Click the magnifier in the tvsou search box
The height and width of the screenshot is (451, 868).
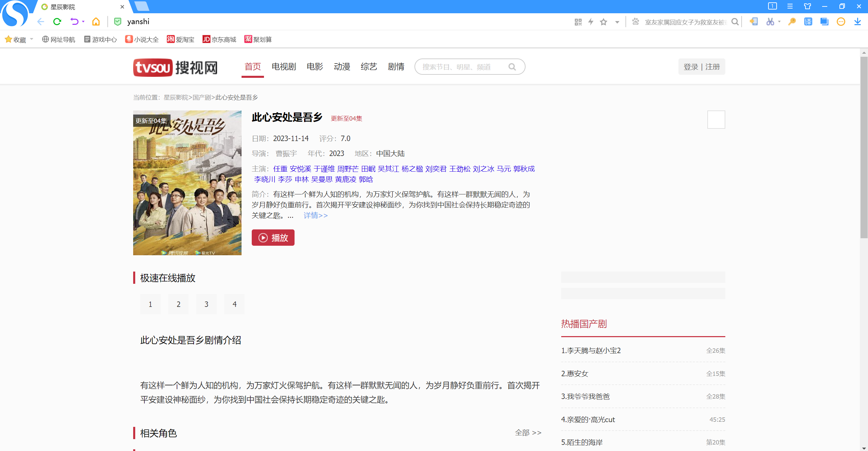(512, 67)
